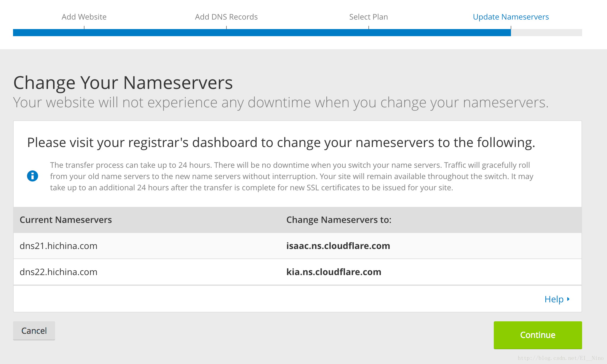Image resolution: width=607 pixels, height=364 pixels.
Task: Select isaac.ns.cloudflare.com nameserver text
Action: (338, 246)
